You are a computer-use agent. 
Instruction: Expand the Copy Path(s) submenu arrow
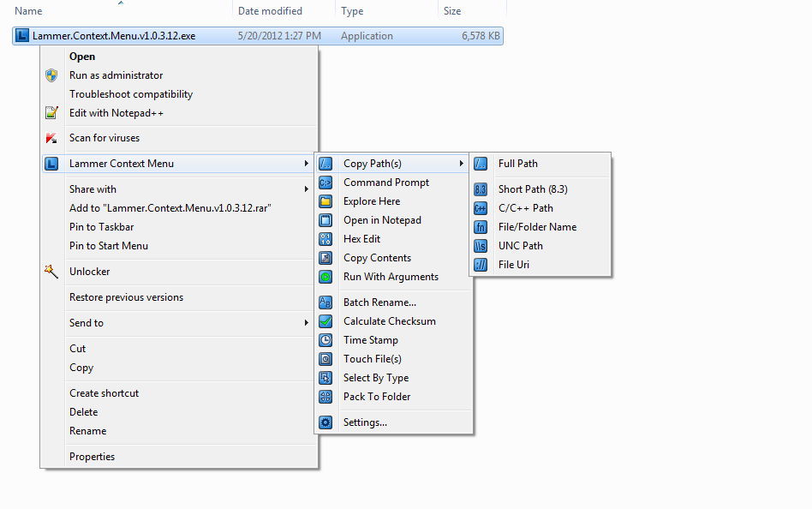(x=462, y=164)
